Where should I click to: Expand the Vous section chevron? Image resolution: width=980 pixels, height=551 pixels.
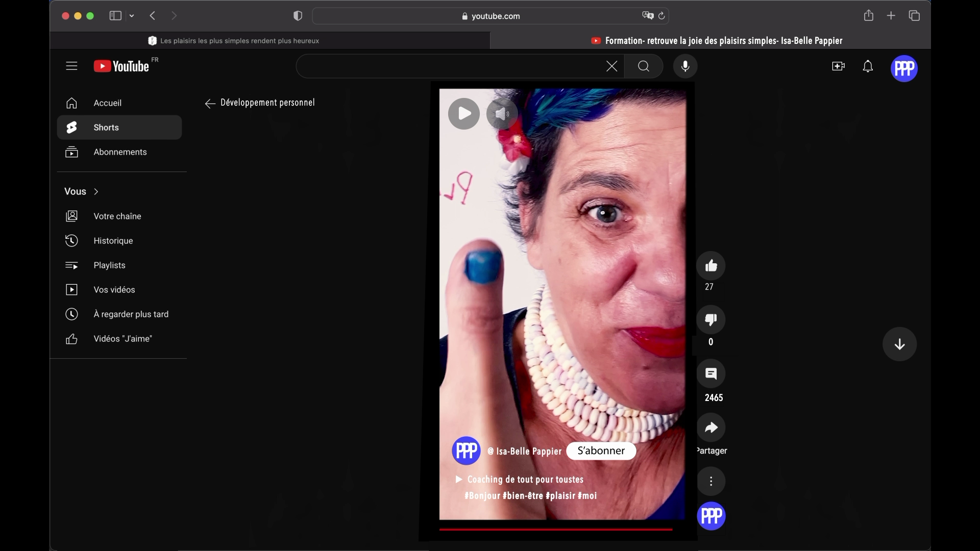(96, 192)
